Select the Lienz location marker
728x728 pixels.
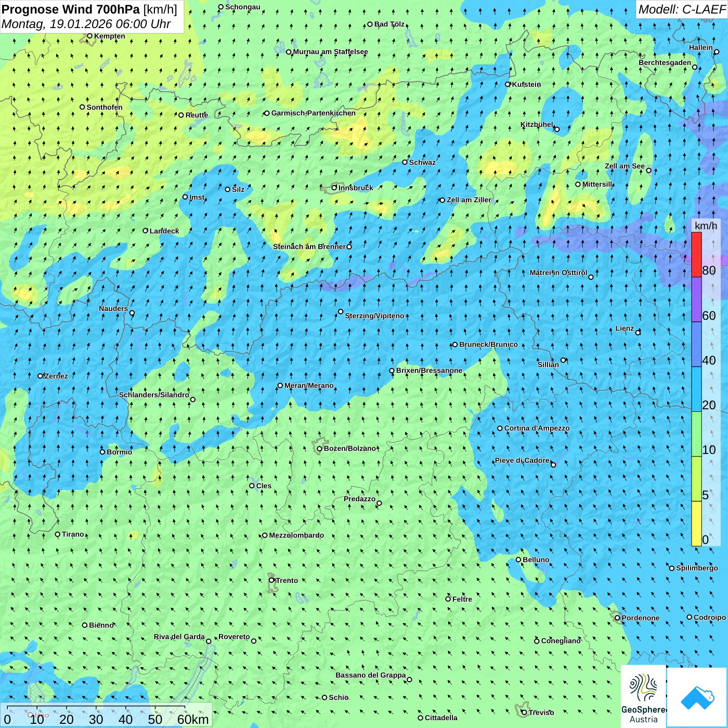[638, 332]
